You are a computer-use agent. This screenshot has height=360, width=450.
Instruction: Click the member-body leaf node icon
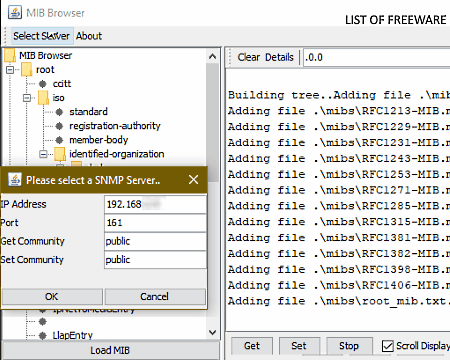(x=59, y=140)
